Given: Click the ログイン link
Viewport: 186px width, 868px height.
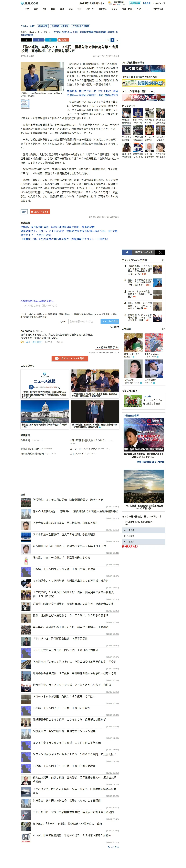Looking at the screenshot, I should point(157,3).
